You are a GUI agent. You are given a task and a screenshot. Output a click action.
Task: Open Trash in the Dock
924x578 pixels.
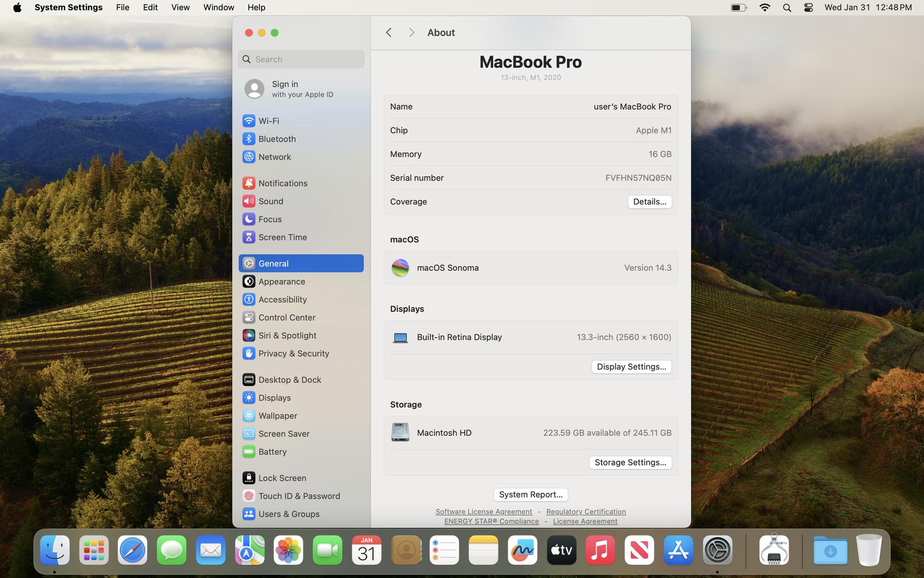[x=869, y=550]
